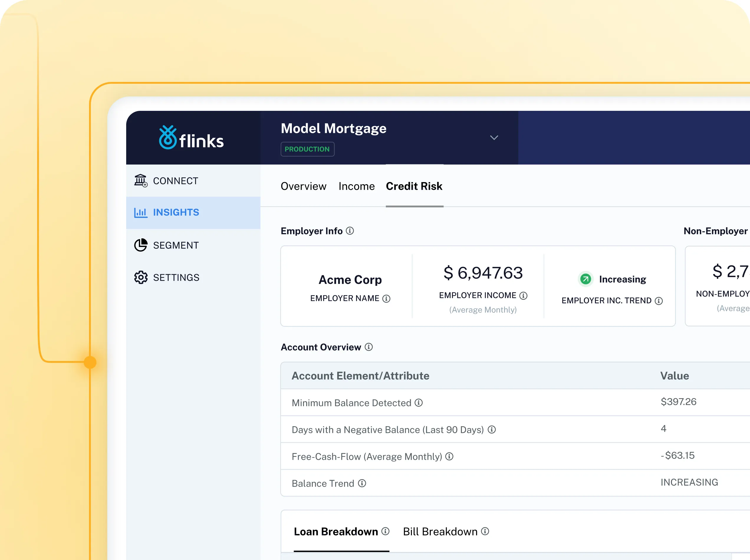Click info icon beside Employer Income
This screenshot has width=750, height=560.
click(524, 296)
